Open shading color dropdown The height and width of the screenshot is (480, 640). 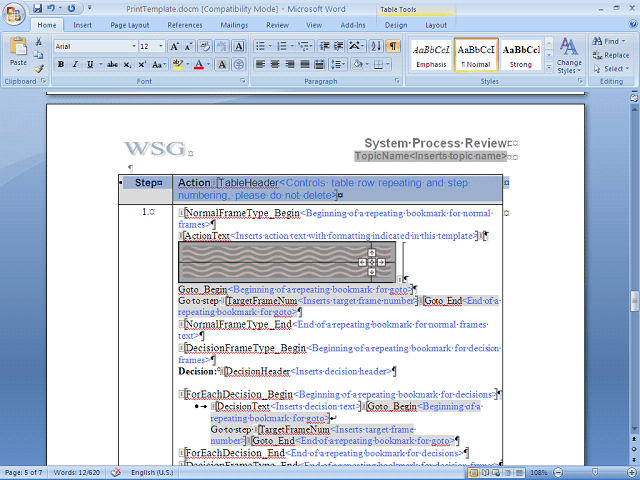[366, 64]
